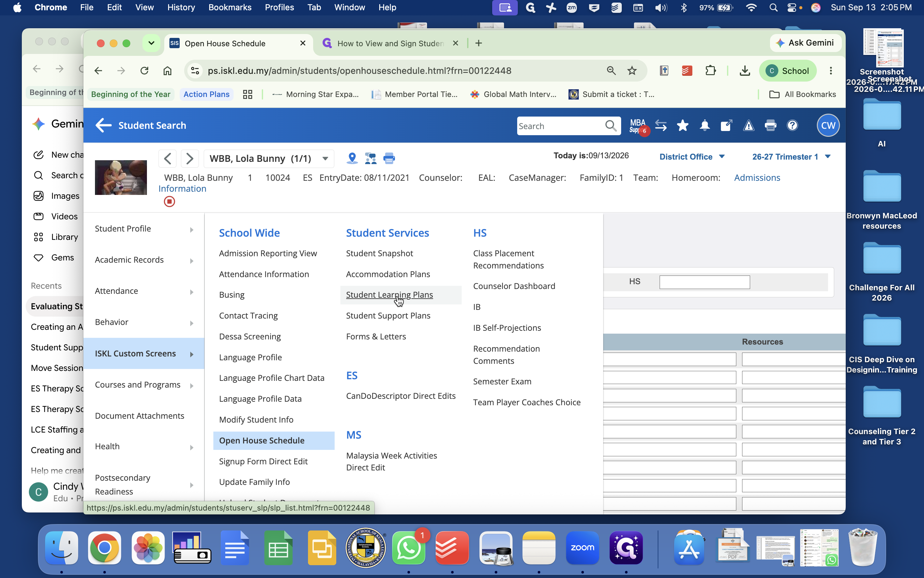Open the bookmarks apps grid icon

tap(247, 94)
